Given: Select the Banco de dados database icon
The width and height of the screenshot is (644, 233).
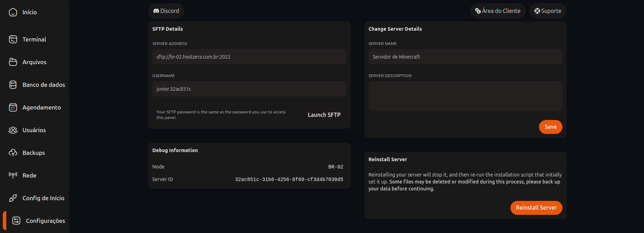Looking at the screenshot, I should (x=13, y=85).
